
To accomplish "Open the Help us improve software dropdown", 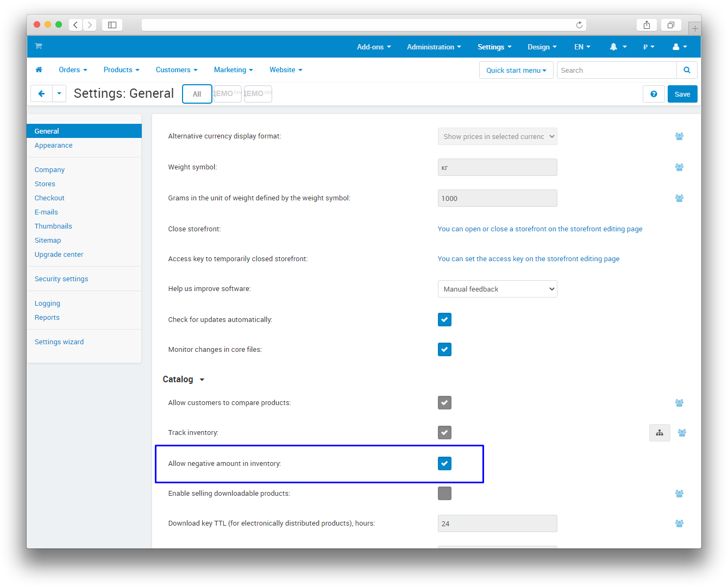I will coord(497,289).
